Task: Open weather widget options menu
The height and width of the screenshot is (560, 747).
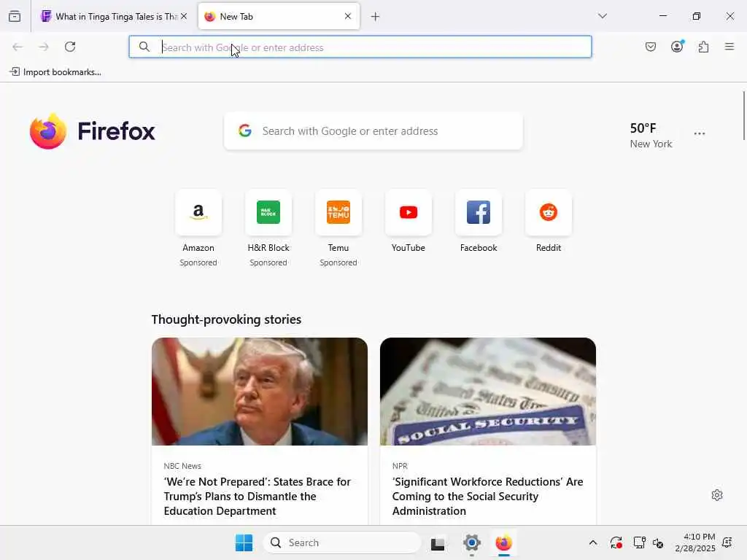Action: point(700,134)
